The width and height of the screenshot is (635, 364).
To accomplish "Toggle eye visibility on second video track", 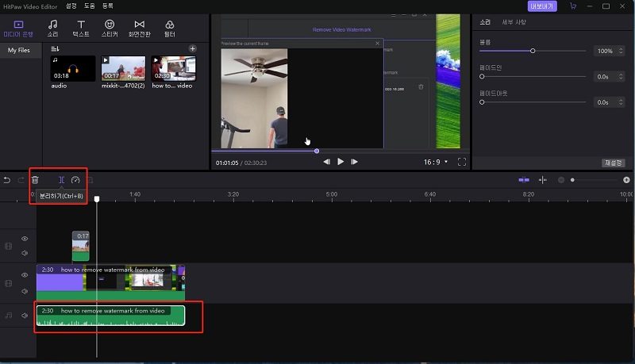I will pyautogui.click(x=25, y=275).
